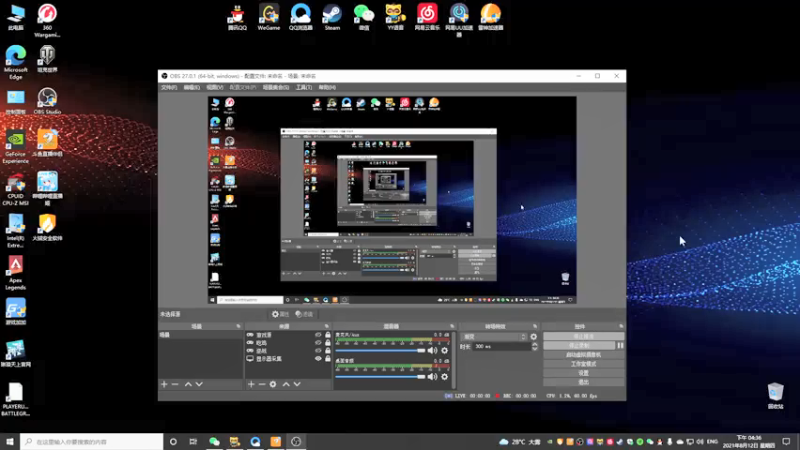Open transition properties gear beside the dropdown
The width and height of the screenshot is (800, 450).
(534, 337)
